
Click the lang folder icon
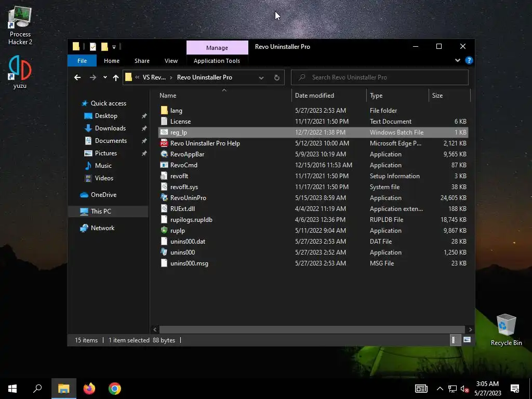pyautogui.click(x=164, y=110)
